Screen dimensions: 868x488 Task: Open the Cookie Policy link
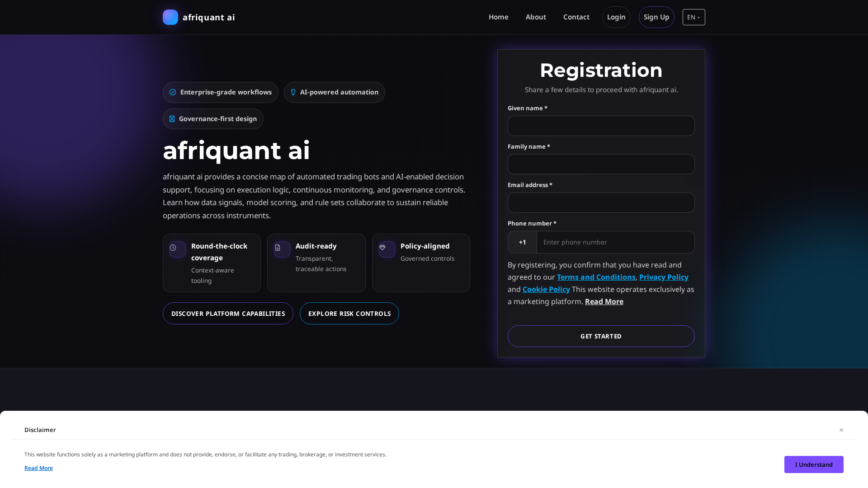point(546,289)
